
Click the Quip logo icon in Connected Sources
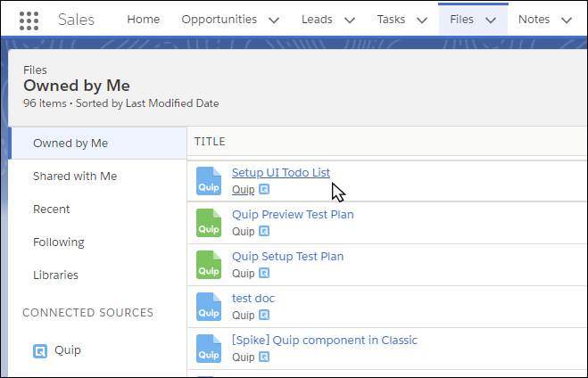click(40, 351)
